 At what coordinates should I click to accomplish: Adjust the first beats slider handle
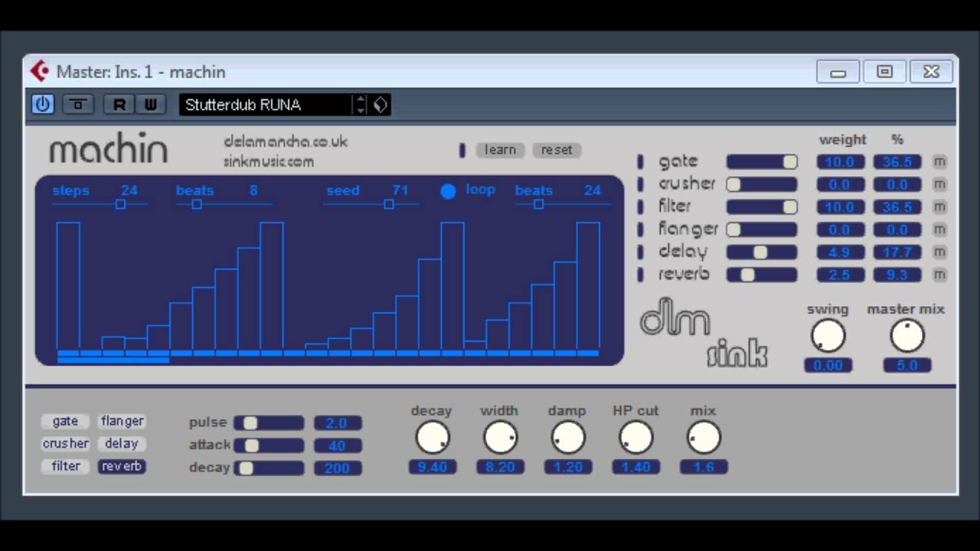197,204
